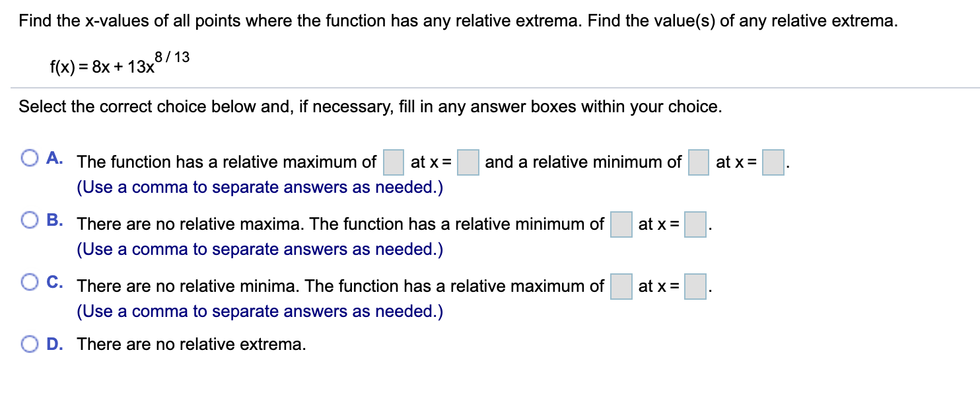Select radio button for choice A
This screenshot has width=980, height=412.
(x=29, y=156)
